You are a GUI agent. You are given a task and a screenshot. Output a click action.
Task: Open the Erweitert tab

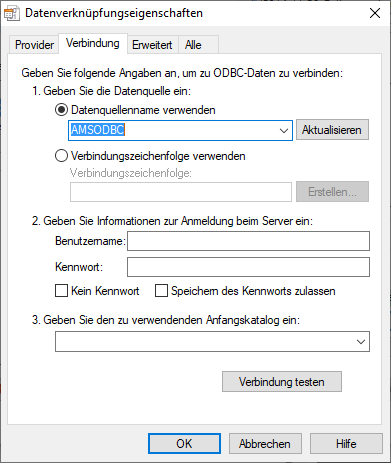point(152,45)
